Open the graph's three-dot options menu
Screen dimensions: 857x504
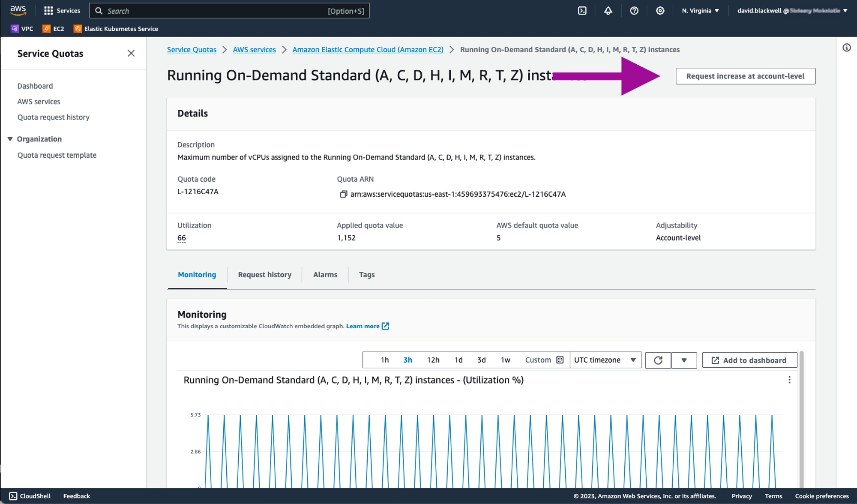(x=789, y=380)
